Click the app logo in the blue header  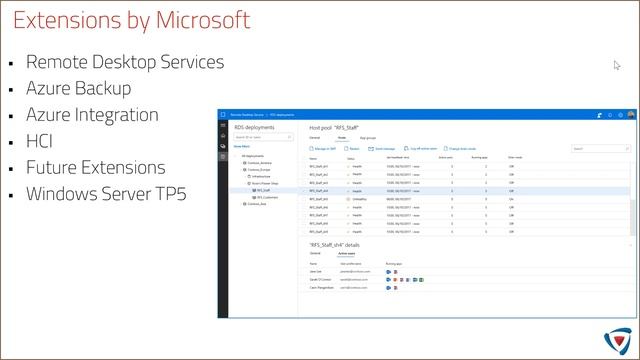coord(223,115)
